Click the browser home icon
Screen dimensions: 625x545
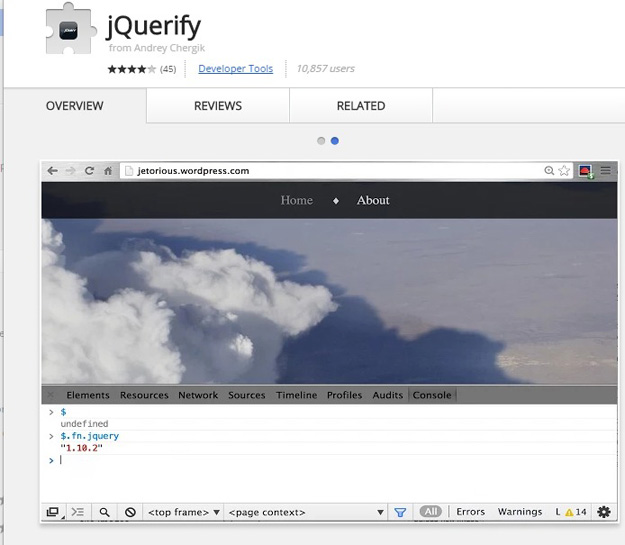click(108, 171)
